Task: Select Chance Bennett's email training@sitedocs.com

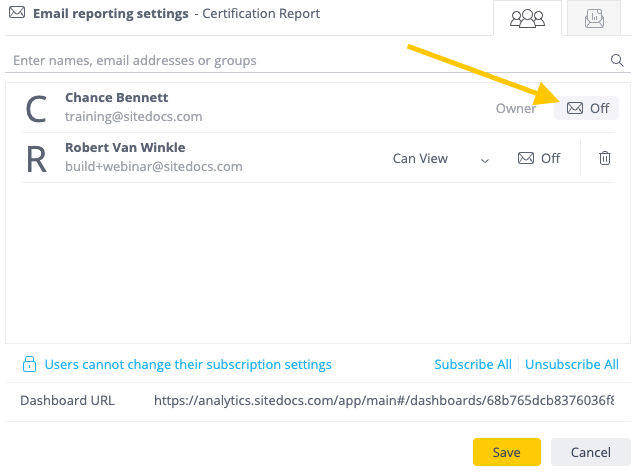Action: click(x=134, y=117)
